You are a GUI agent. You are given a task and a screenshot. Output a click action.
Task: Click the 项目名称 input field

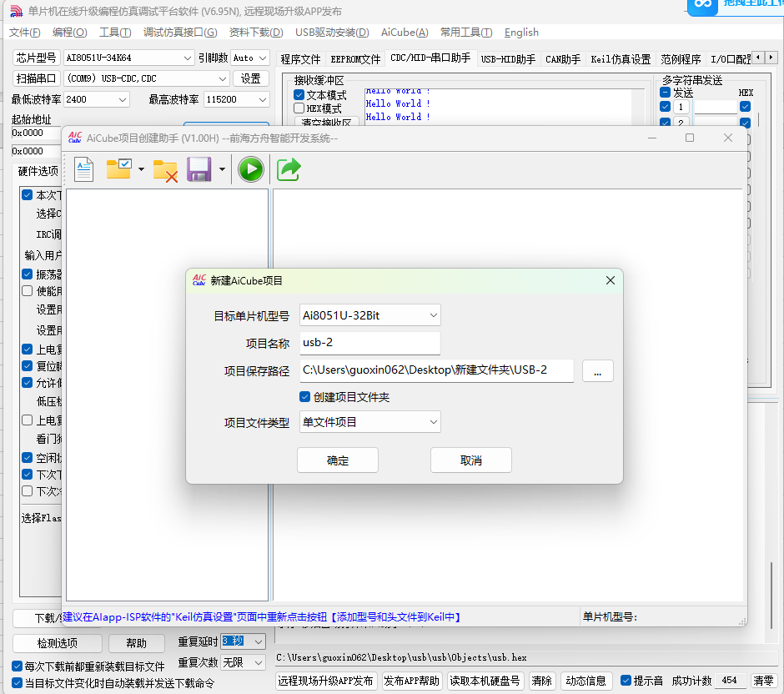pos(370,343)
